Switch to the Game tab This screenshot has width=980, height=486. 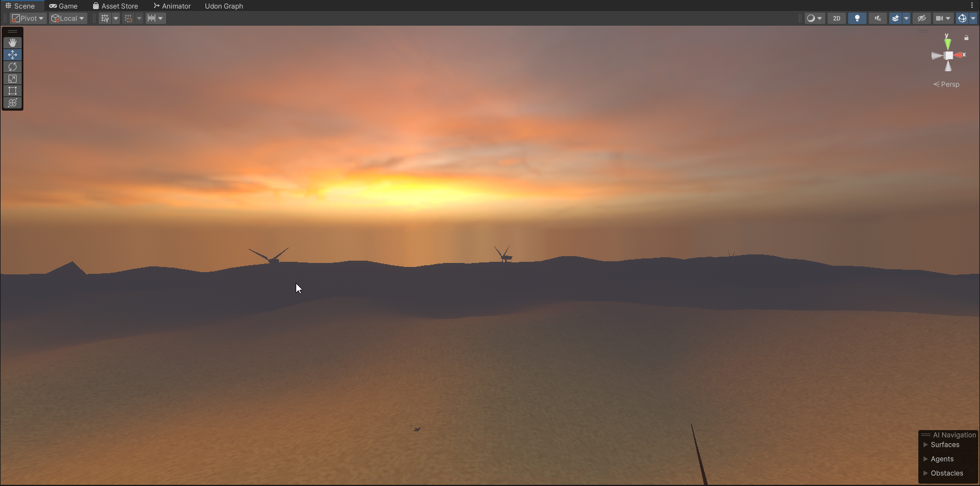(x=63, y=6)
